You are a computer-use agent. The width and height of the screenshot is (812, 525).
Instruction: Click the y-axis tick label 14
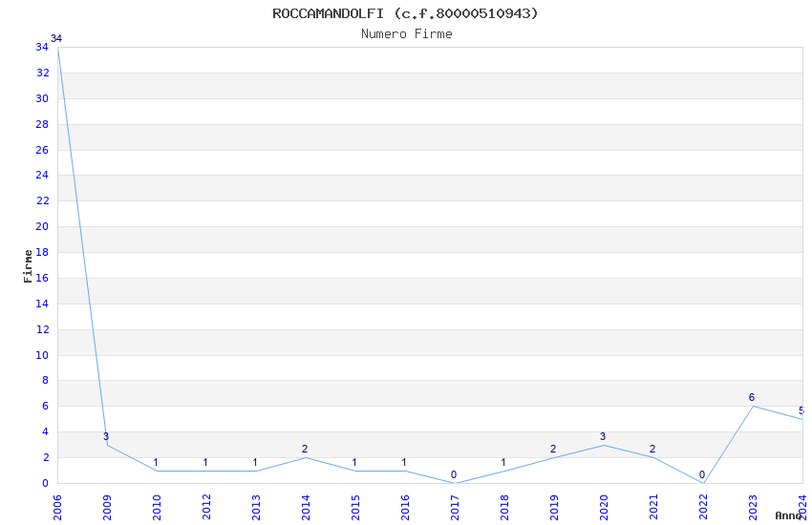(x=42, y=304)
